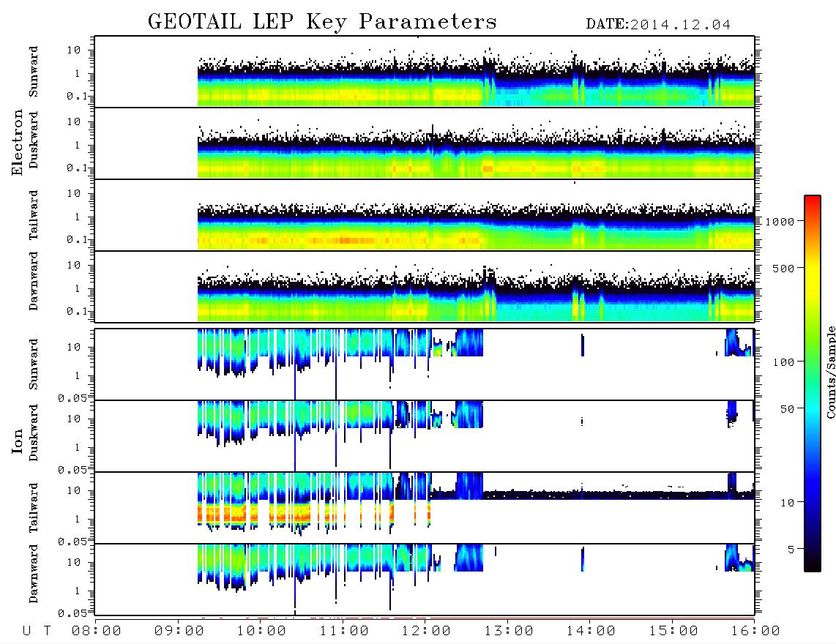Select Electron panel's 'Tailward' label
Screen dimensions: 836x644
click(34, 215)
